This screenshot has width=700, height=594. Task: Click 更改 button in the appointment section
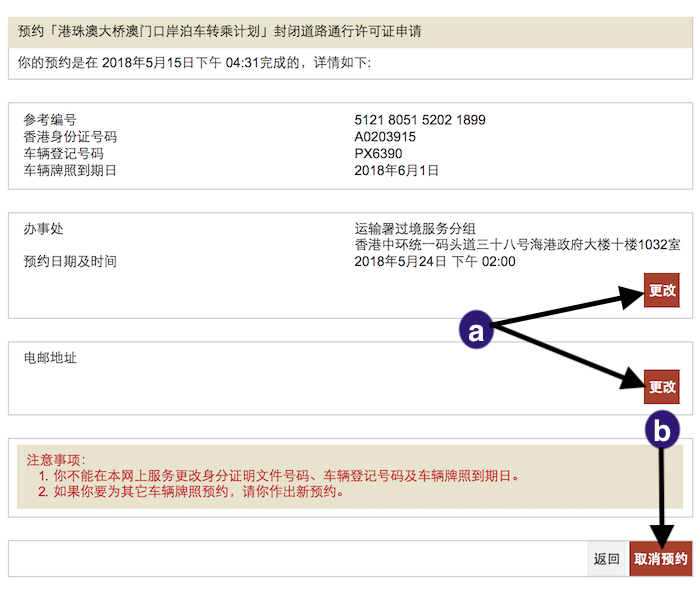[x=661, y=290]
